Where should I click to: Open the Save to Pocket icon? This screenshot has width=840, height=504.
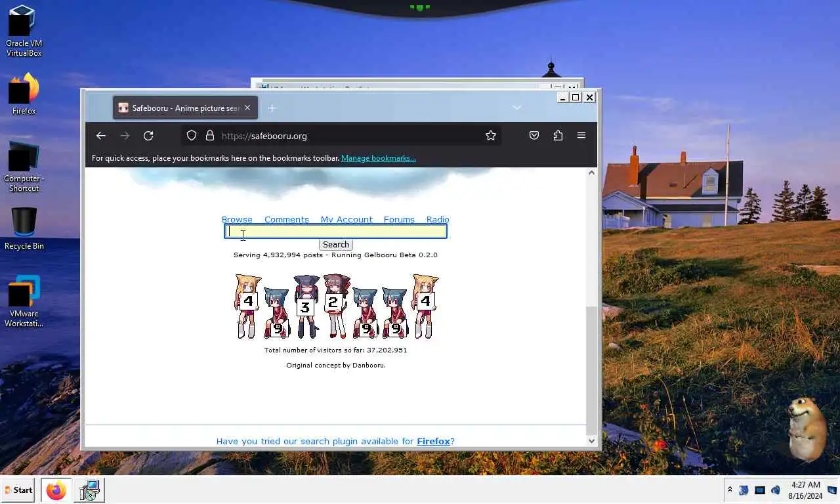pos(534,135)
